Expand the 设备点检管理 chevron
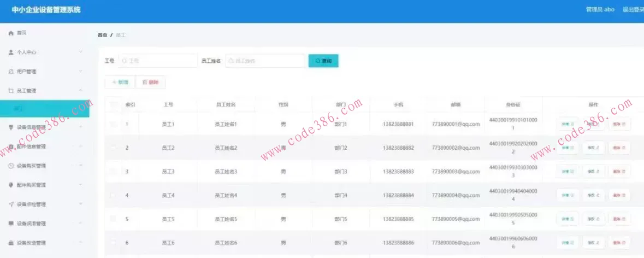 (81, 204)
